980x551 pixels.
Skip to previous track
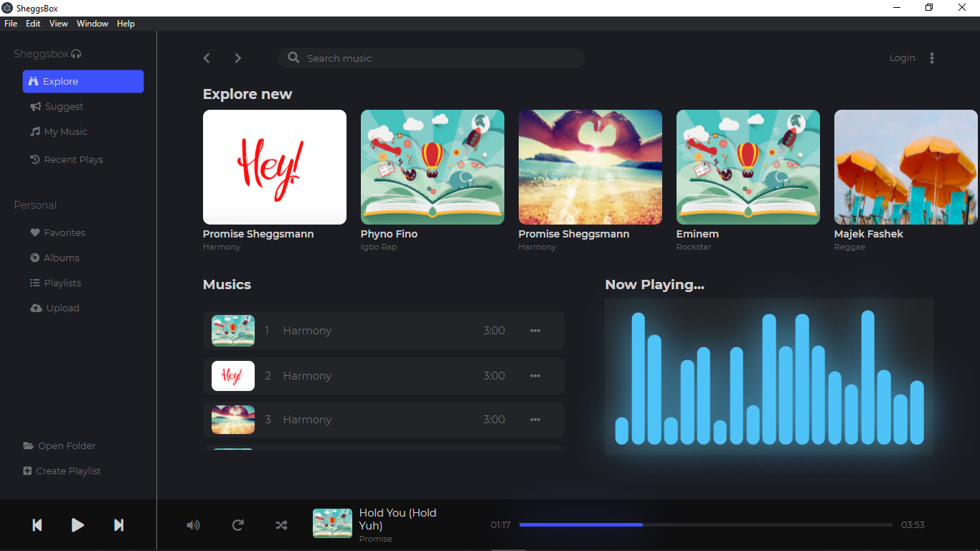click(x=37, y=525)
